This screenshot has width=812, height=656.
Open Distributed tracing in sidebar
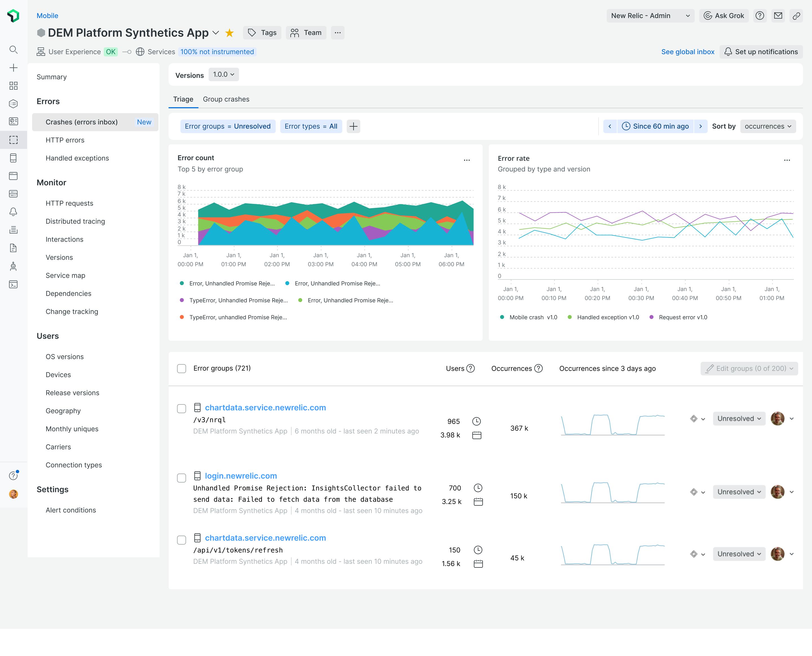(x=75, y=221)
